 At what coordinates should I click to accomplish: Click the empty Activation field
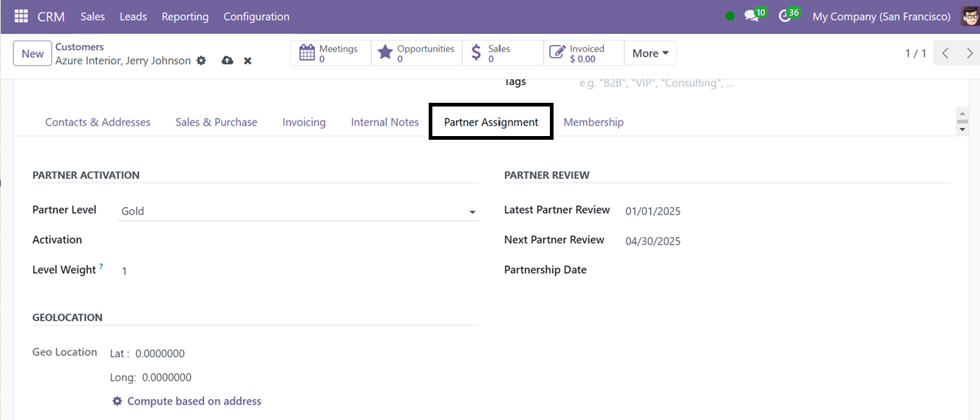299,240
